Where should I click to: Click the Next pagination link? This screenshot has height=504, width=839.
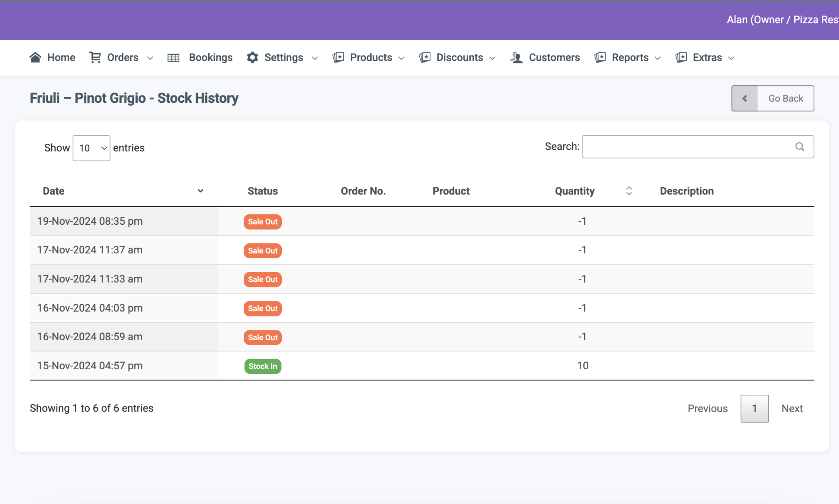[x=791, y=408]
